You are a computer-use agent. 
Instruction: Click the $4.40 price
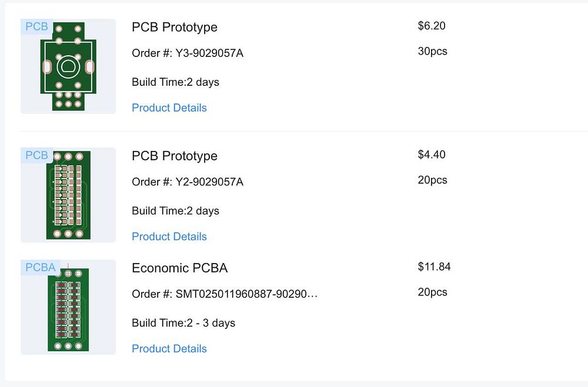pos(432,154)
